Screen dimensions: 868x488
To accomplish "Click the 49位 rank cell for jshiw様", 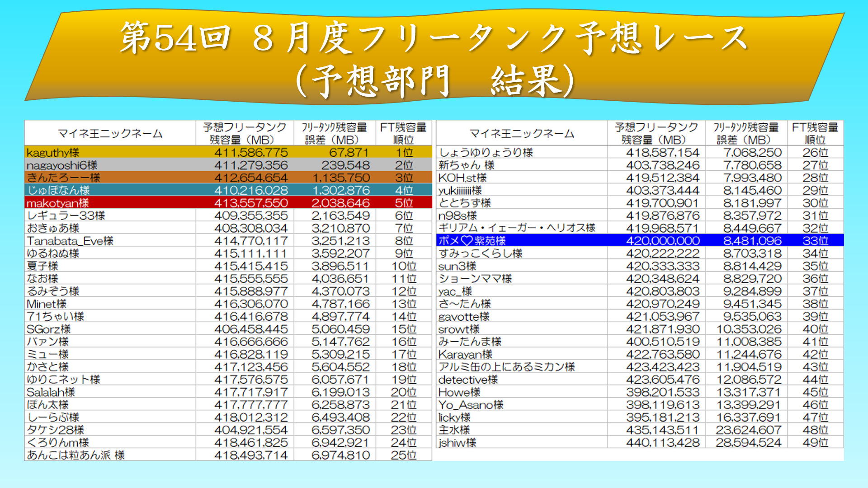I will (815, 443).
